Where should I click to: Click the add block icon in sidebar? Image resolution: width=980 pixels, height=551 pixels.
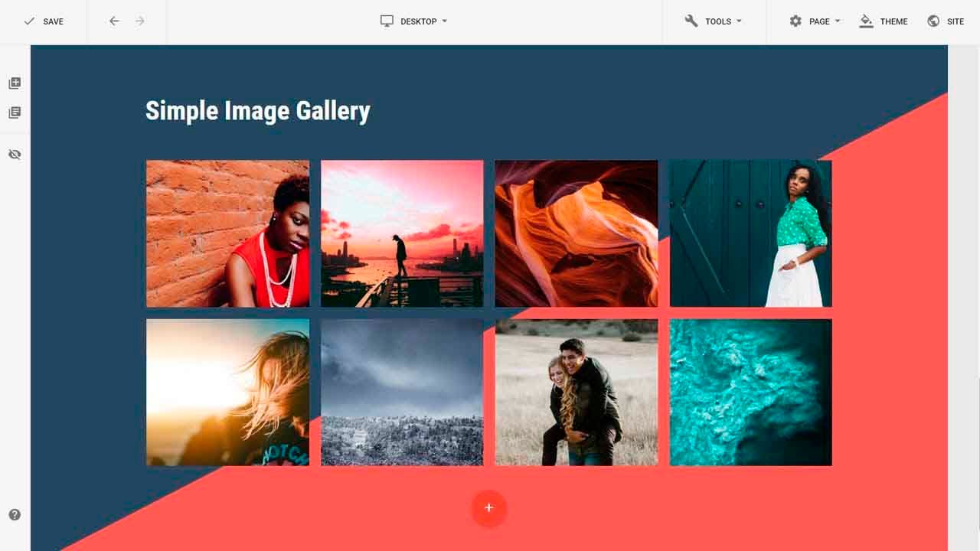[x=15, y=83]
